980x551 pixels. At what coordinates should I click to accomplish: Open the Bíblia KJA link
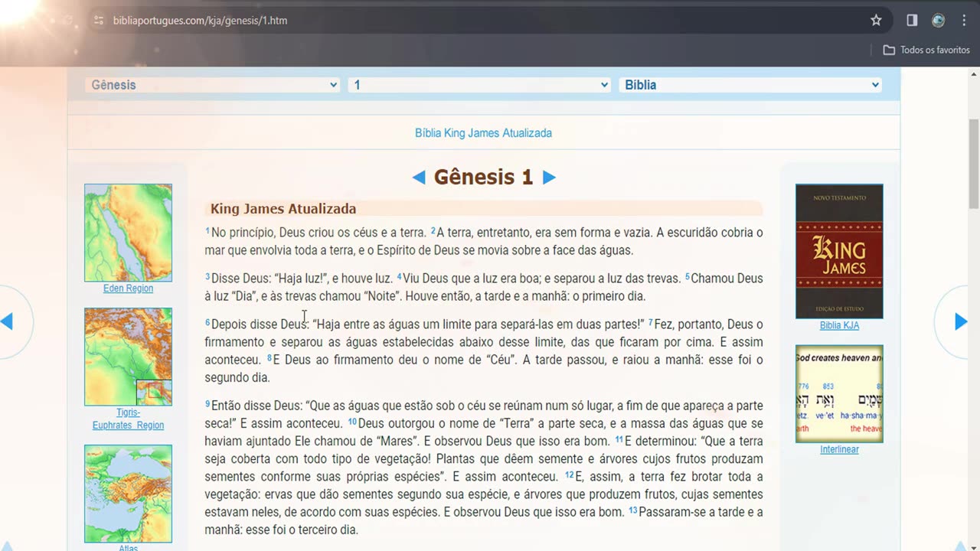pyautogui.click(x=839, y=325)
